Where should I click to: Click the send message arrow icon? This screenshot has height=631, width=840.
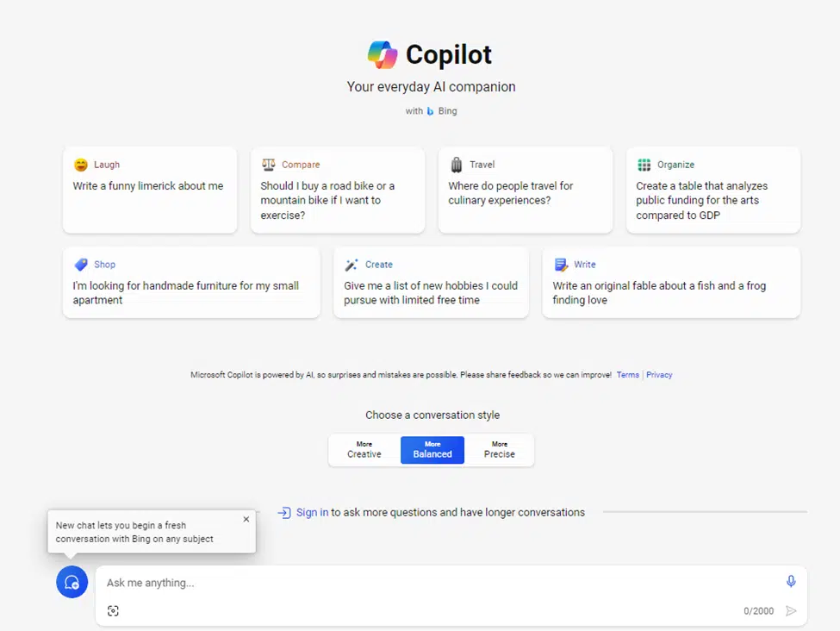click(x=791, y=611)
